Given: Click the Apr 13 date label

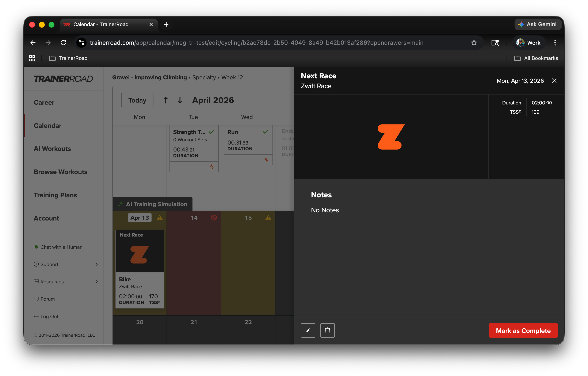Looking at the screenshot, I should pyautogui.click(x=140, y=218).
